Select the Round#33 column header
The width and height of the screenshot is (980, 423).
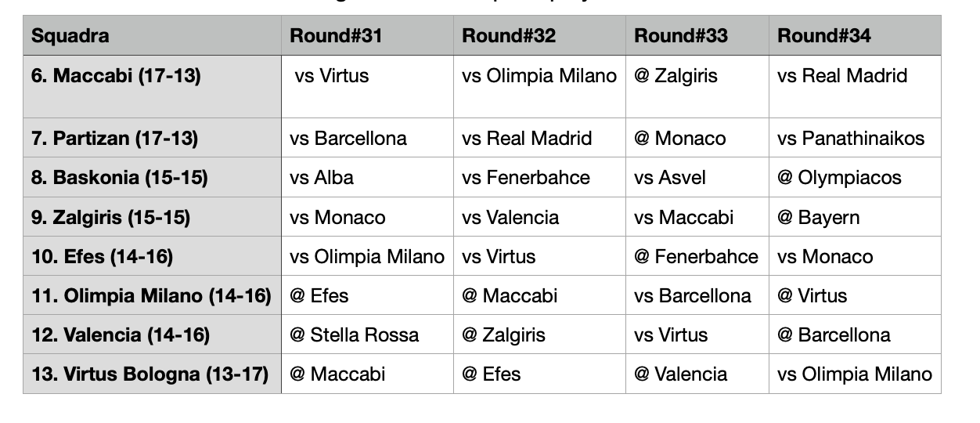click(x=697, y=35)
